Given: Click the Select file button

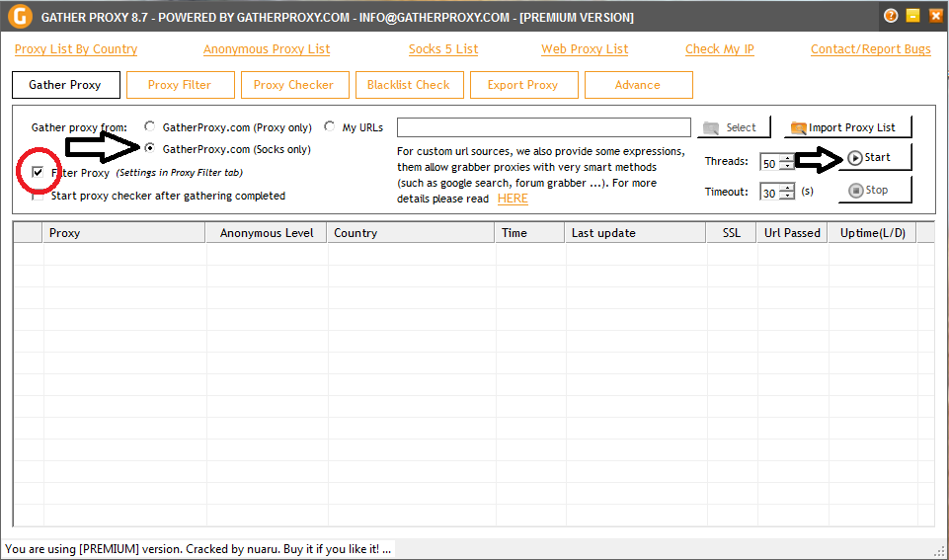Looking at the screenshot, I should tap(734, 127).
